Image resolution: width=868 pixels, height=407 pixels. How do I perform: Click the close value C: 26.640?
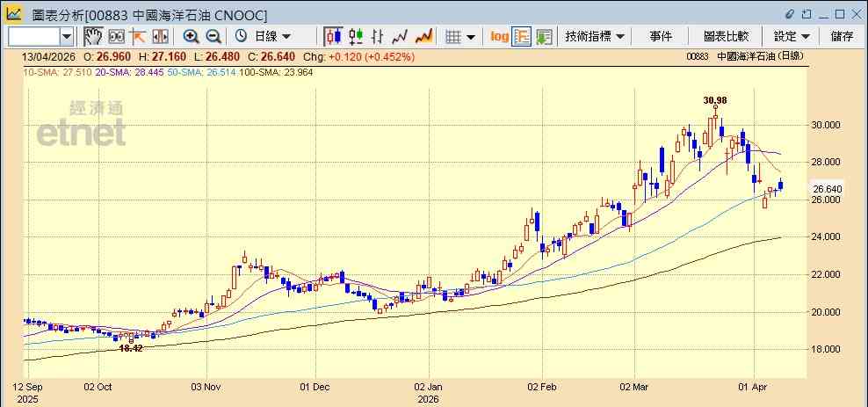coord(271,56)
